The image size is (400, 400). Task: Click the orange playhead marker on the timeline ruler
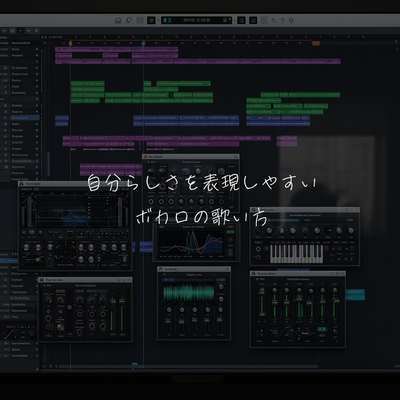[x=70, y=43]
